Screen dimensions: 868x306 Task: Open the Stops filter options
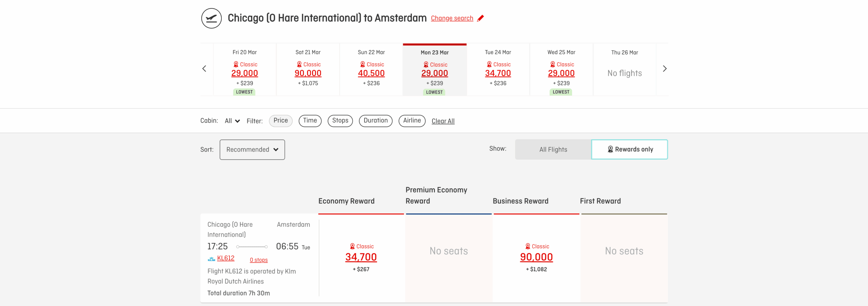pyautogui.click(x=340, y=121)
